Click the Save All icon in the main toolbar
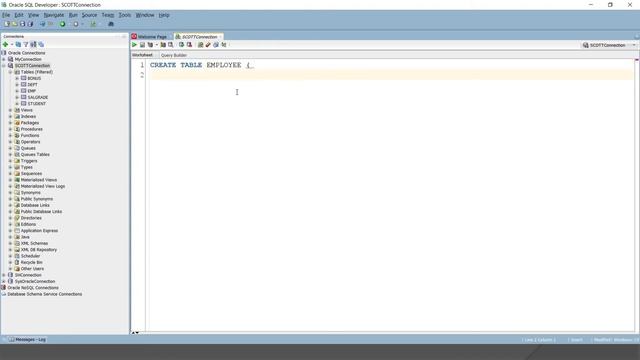The image size is (640, 360). [30, 24]
